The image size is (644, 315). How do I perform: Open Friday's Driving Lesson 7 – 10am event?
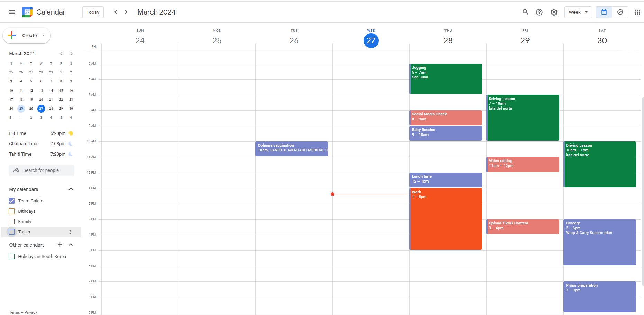coord(523,118)
